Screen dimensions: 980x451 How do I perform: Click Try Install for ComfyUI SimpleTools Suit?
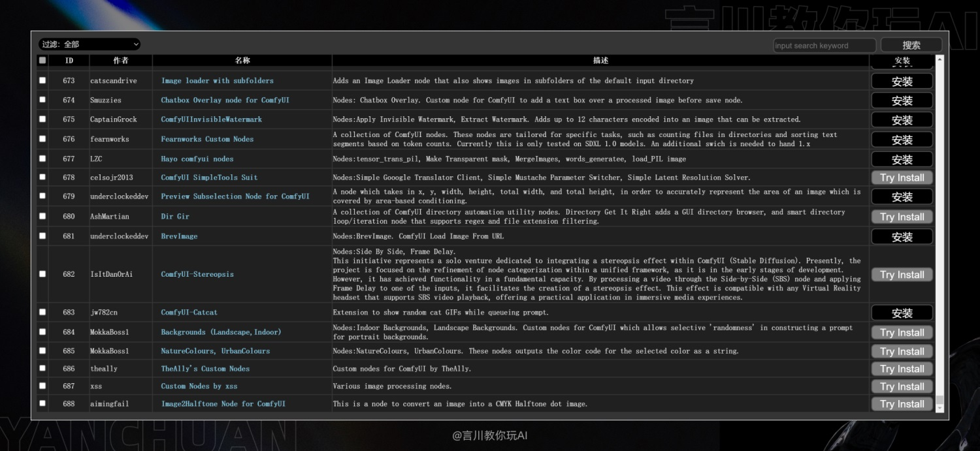point(902,178)
